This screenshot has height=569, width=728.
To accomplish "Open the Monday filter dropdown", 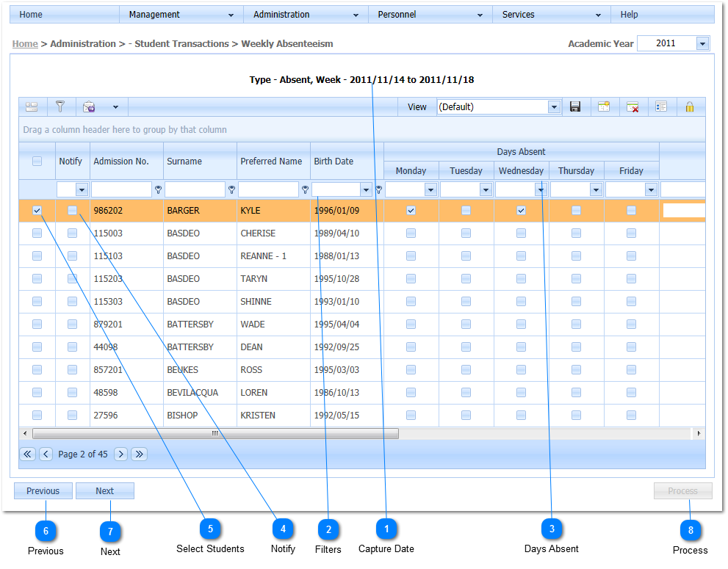I will point(431,190).
